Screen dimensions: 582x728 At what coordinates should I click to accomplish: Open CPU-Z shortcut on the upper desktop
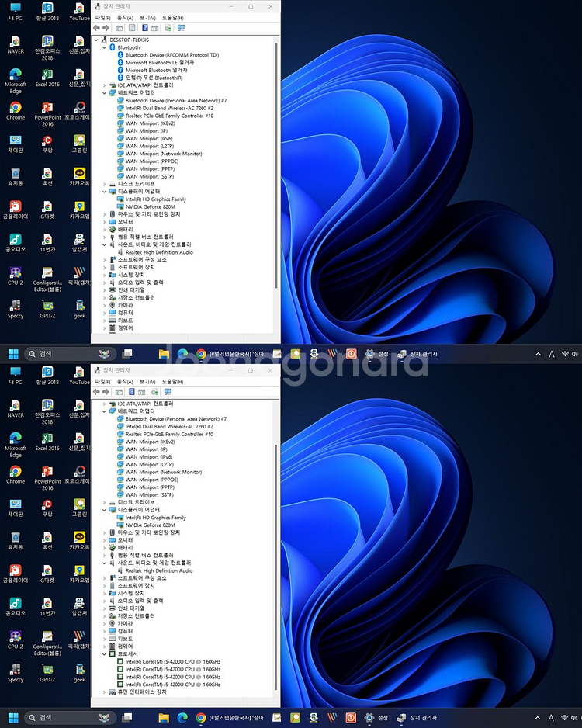click(x=16, y=276)
